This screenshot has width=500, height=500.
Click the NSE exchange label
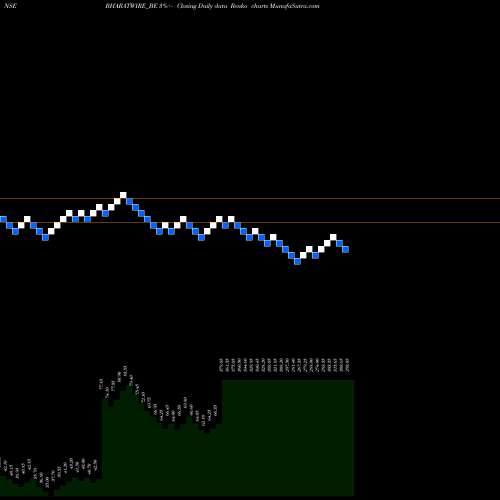[10, 6]
